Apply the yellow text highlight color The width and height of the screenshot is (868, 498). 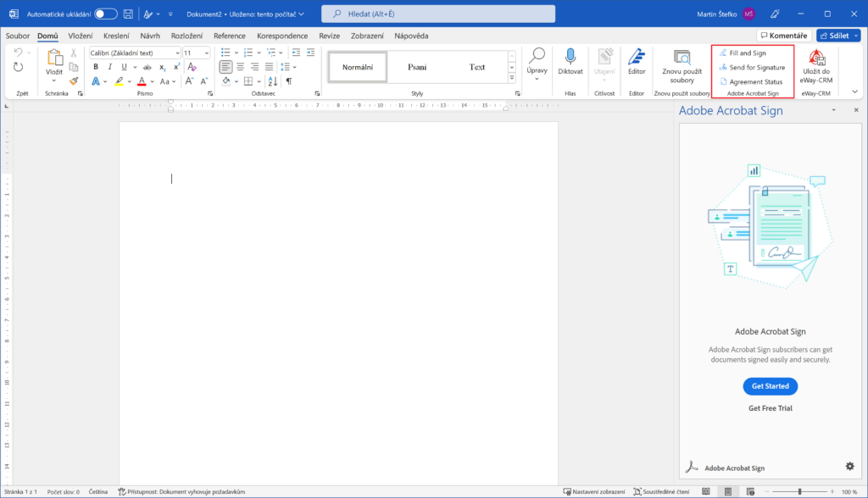click(119, 81)
